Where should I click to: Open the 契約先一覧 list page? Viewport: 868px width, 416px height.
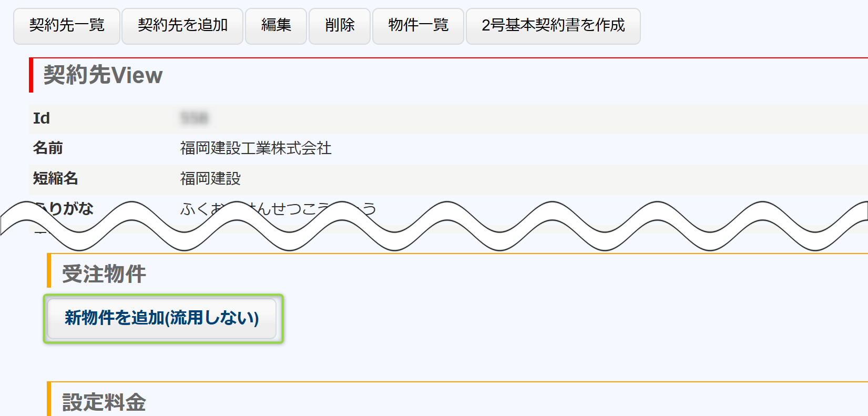[x=67, y=26]
